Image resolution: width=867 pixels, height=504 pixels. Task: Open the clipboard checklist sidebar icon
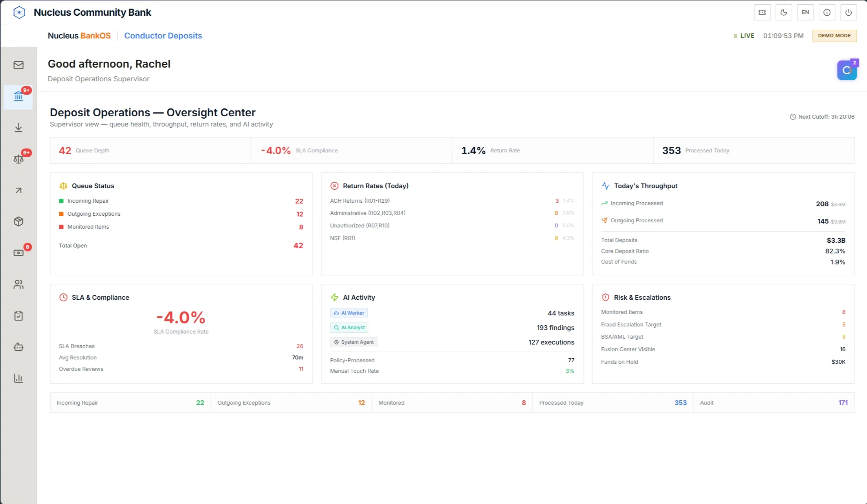click(18, 316)
